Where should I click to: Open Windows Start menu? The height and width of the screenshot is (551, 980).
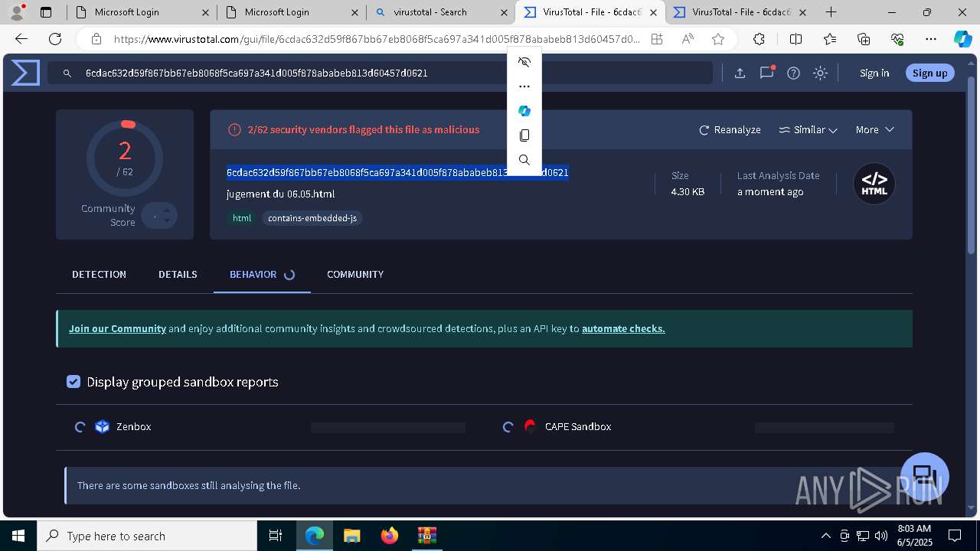coord(18,536)
